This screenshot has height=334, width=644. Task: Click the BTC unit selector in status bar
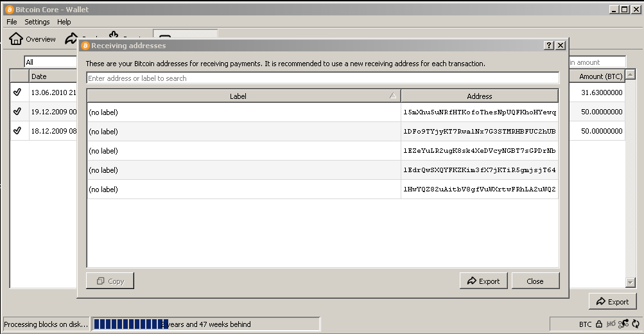point(586,324)
